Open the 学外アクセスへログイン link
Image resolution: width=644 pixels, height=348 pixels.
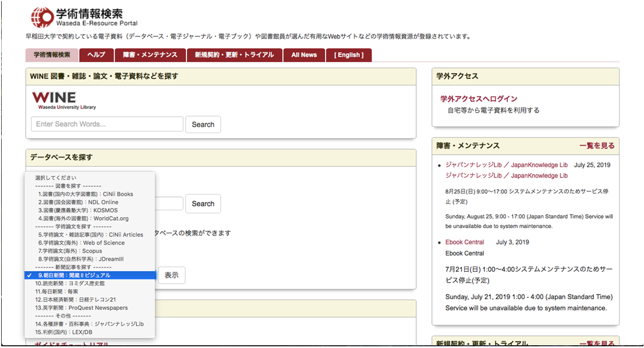tap(479, 98)
